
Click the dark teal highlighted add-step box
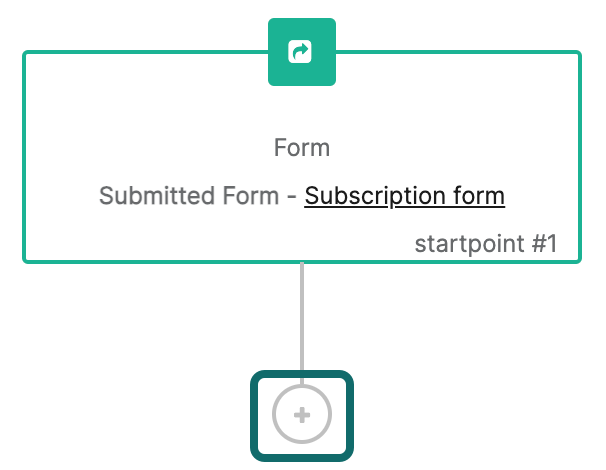point(302,416)
